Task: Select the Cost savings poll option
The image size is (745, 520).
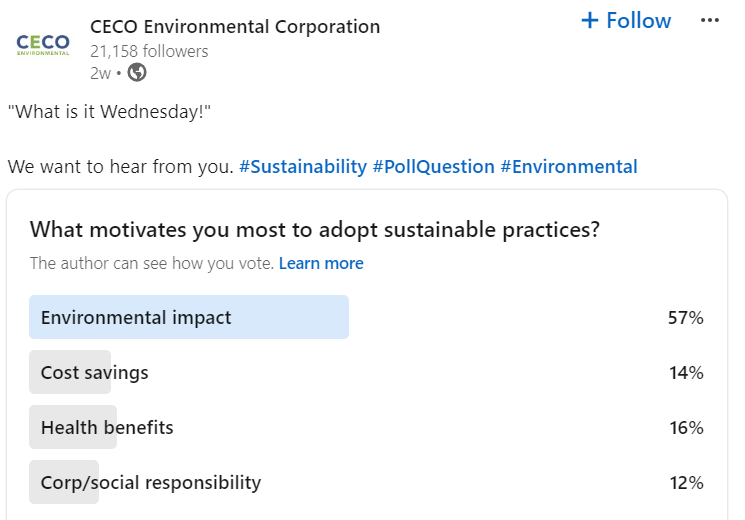Action: 94,373
